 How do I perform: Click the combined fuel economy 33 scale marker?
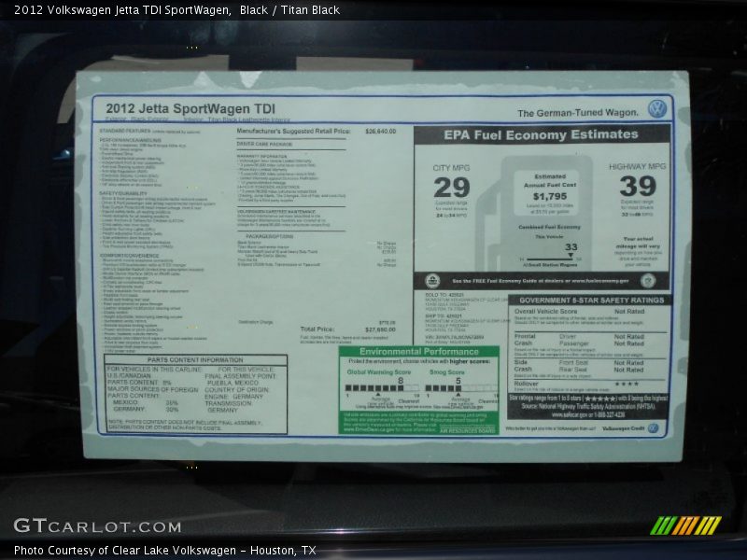[x=571, y=256]
